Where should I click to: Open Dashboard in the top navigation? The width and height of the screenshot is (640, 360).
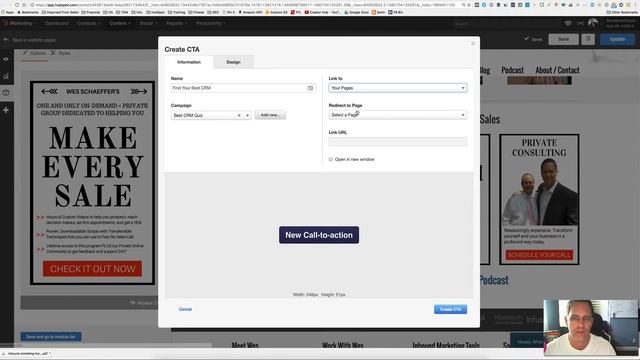57,23
